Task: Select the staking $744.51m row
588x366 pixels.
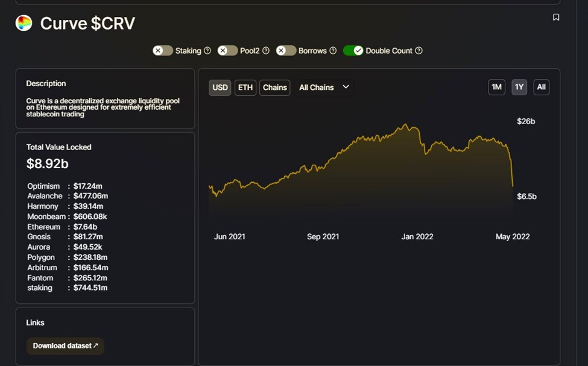Action: pos(67,288)
